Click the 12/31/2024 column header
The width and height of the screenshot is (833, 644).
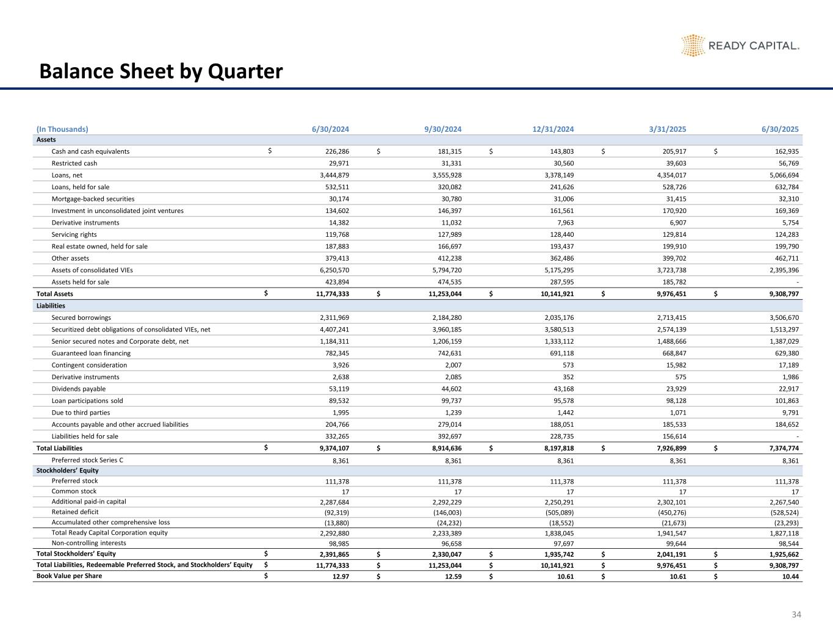click(552, 129)
